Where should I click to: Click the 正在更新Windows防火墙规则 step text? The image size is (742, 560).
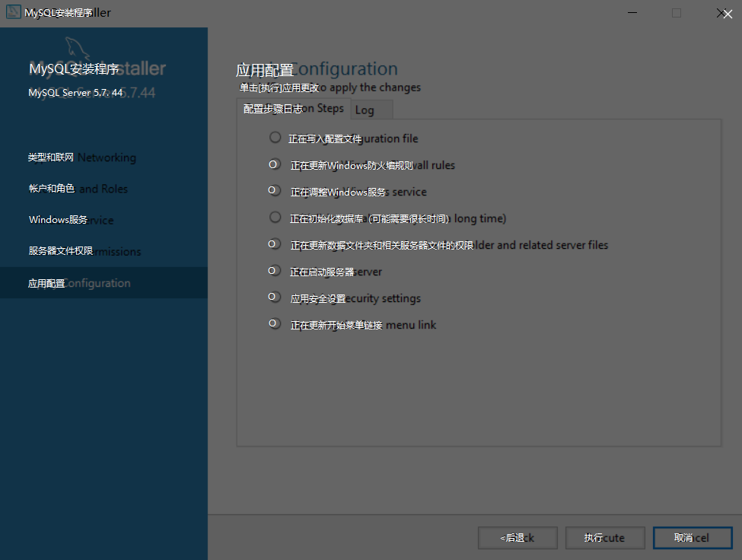tap(373, 165)
